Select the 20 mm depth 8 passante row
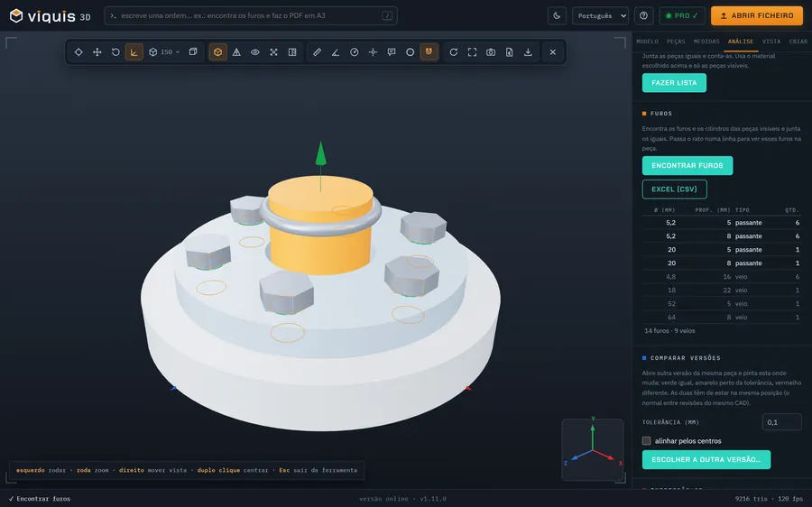The width and height of the screenshot is (812, 507). click(x=722, y=263)
